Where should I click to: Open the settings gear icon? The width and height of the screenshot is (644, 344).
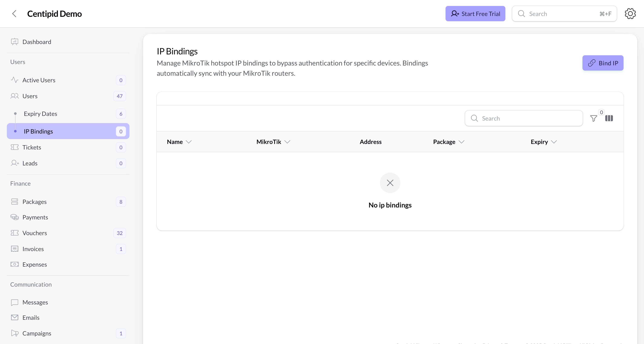tap(630, 13)
